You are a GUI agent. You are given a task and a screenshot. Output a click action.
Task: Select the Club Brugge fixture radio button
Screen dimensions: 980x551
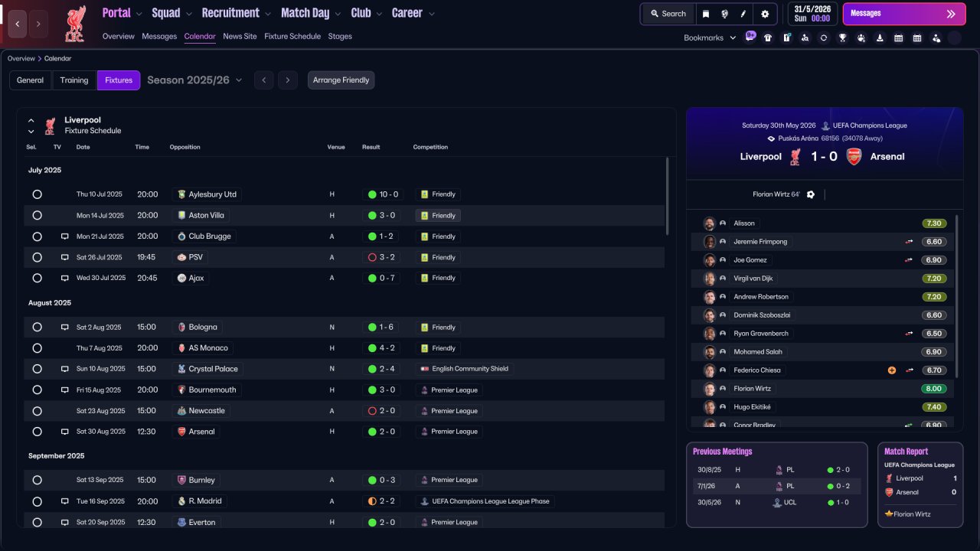pos(37,236)
